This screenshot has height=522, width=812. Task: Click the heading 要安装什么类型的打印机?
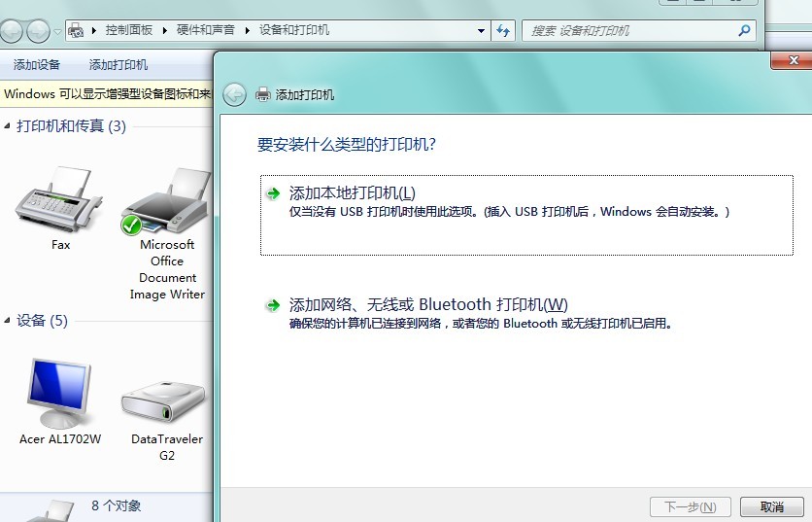pos(347,144)
